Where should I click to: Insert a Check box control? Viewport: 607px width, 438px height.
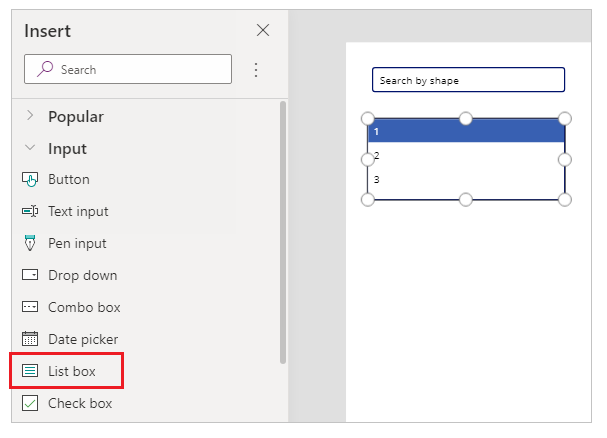pyautogui.click(x=80, y=403)
